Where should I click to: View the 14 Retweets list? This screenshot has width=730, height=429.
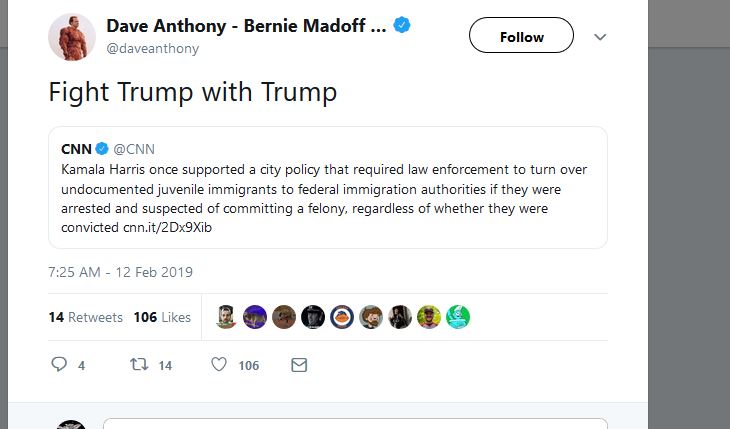coord(86,317)
